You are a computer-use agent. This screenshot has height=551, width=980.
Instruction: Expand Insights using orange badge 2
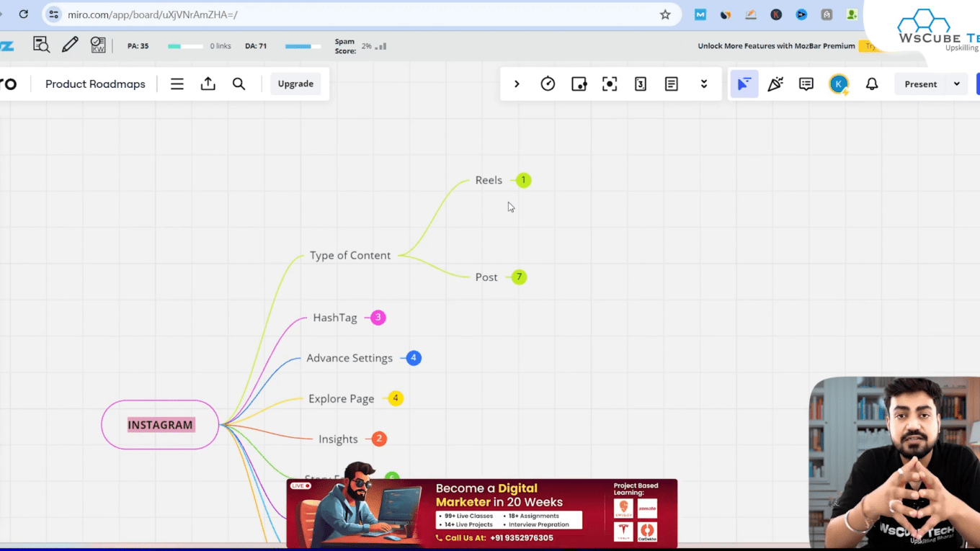point(379,439)
